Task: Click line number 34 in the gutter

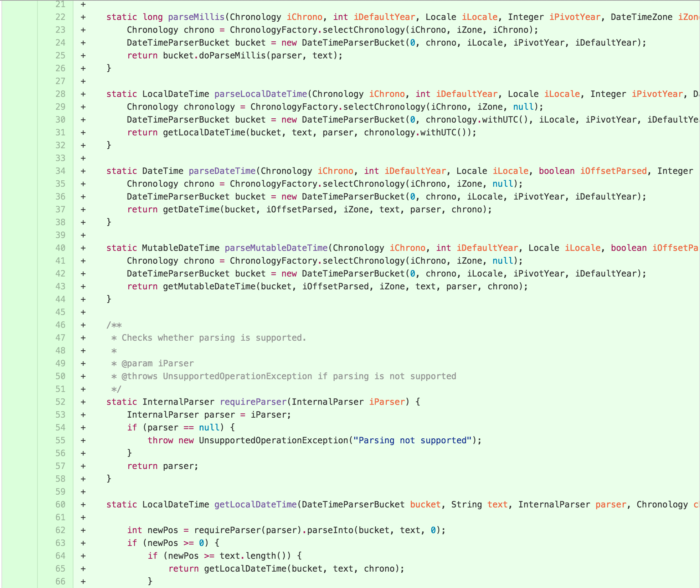Action: click(x=61, y=171)
